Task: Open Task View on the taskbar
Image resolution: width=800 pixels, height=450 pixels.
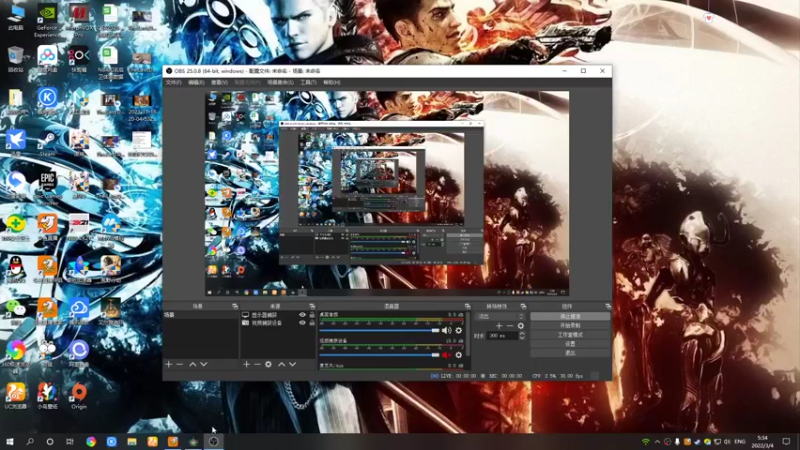Action: 69,442
